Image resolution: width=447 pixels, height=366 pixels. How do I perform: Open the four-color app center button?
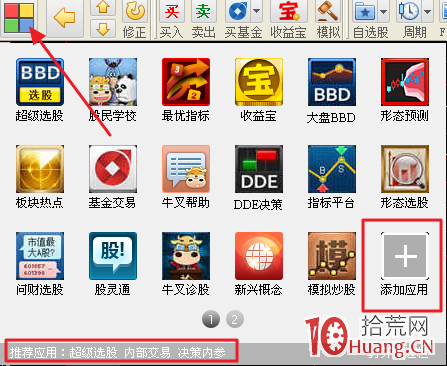point(19,18)
